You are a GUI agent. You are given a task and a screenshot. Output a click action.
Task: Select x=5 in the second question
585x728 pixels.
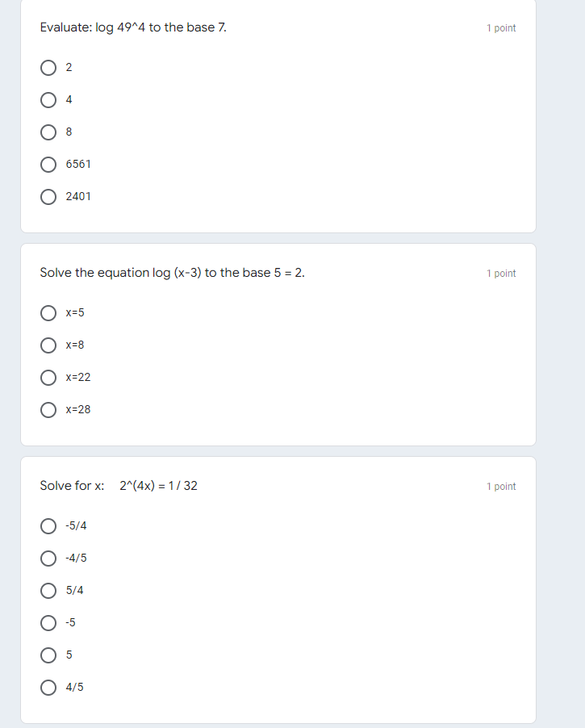pos(49,313)
